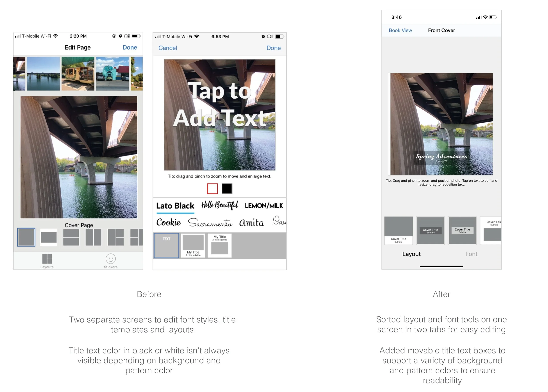Select the My Title above photo template
This screenshot has width=548, height=392.
[219, 245]
